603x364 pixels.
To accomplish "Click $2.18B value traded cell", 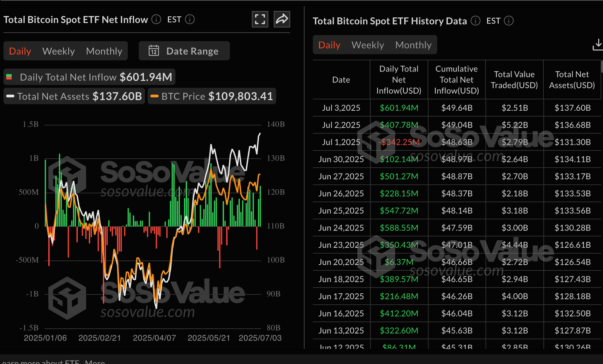I will coord(515,194).
